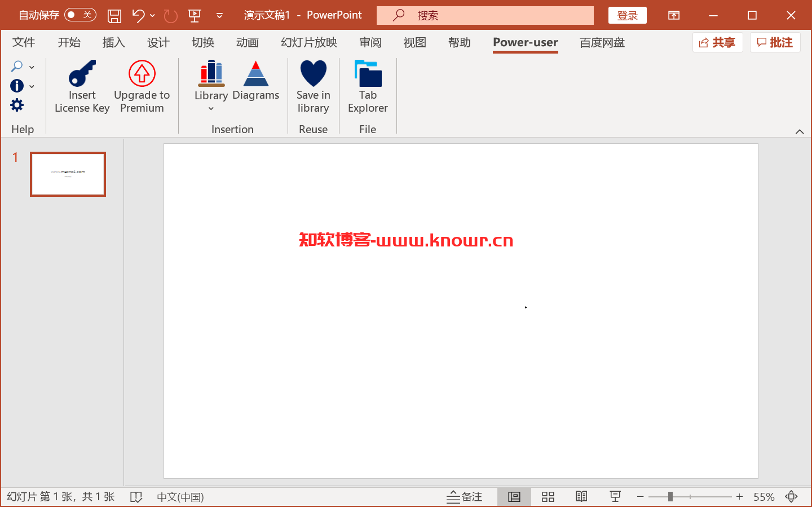Switch to Normal view icon
Screen dimensions: 812x507
click(514, 497)
